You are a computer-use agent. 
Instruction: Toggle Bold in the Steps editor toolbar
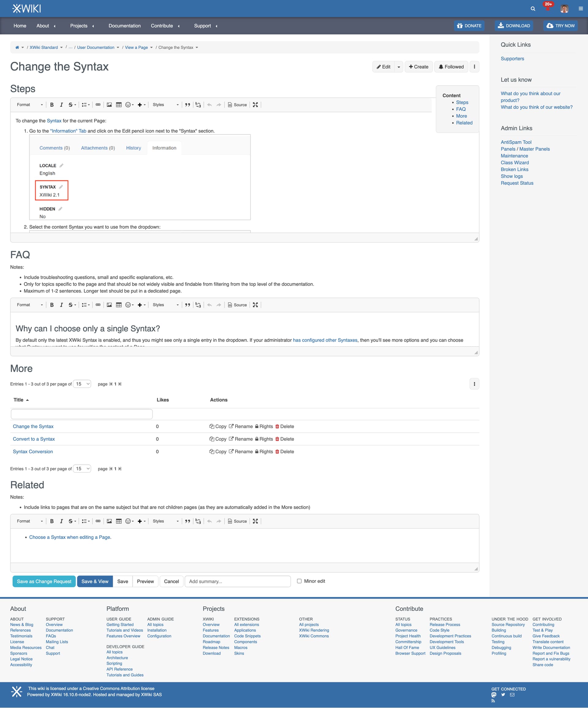52,105
